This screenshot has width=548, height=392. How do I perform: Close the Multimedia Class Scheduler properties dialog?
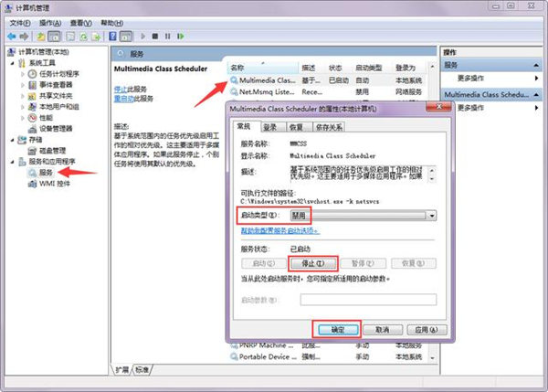pos(439,107)
